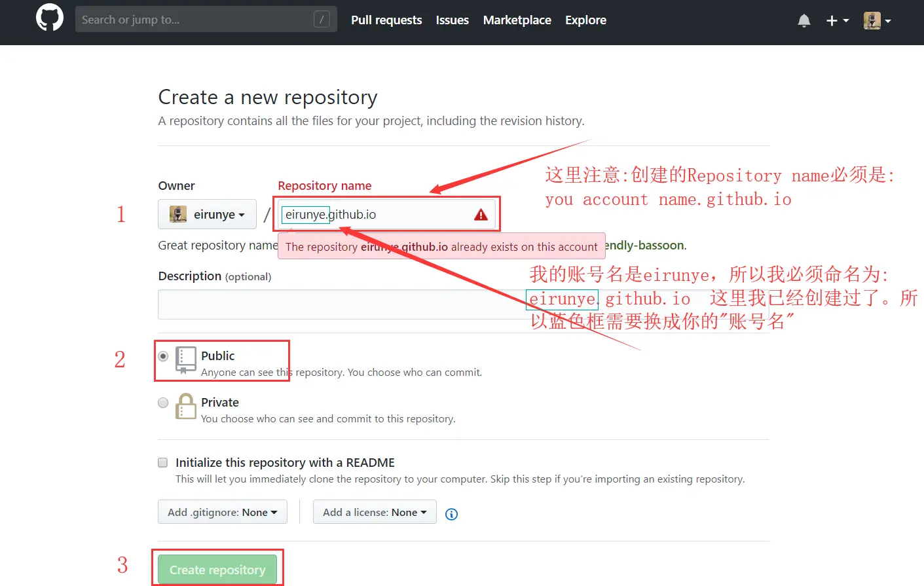The height and width of the screenshot is (586, 924).
Task: Click the notifications bell icon
Action: pos(804,20)
